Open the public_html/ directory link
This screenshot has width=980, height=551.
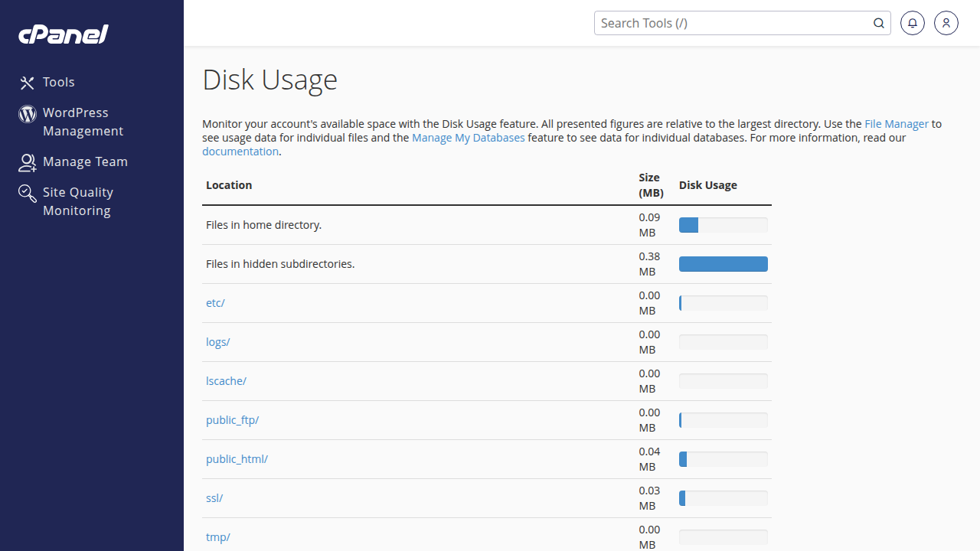(x=237, y=459)
